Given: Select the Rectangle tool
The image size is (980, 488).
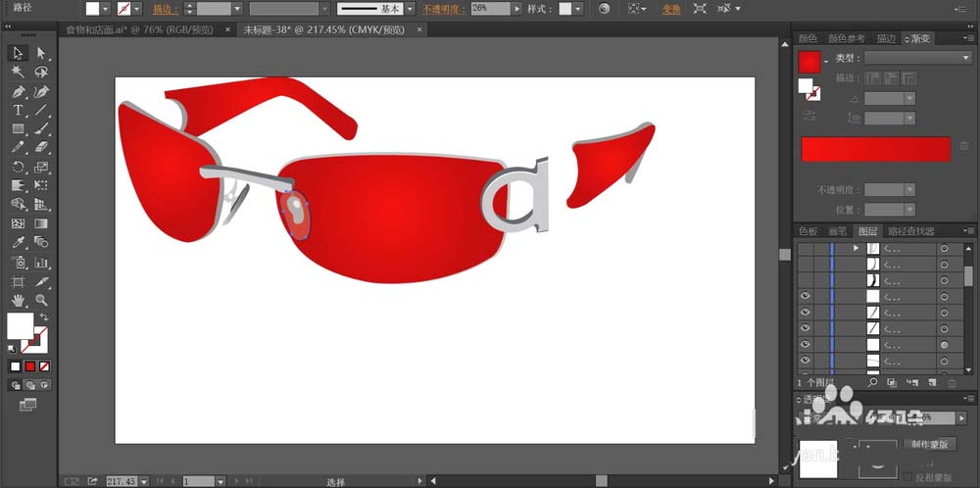Looking at the screenshot, I should click(x=18, y=128).
